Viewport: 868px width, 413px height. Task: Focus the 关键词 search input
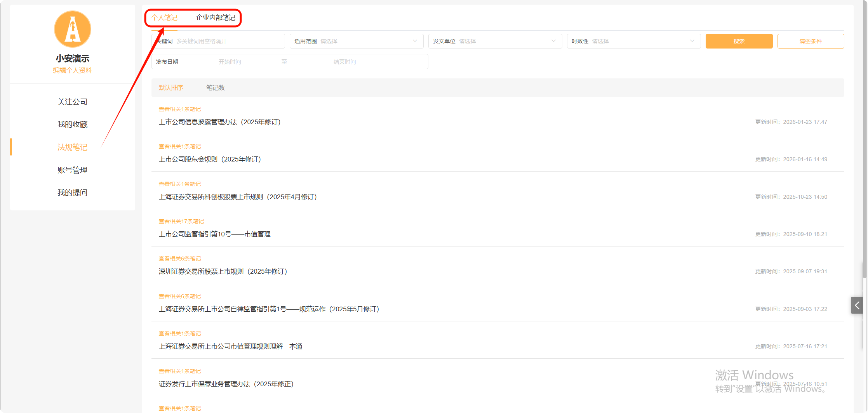[218, 41]
